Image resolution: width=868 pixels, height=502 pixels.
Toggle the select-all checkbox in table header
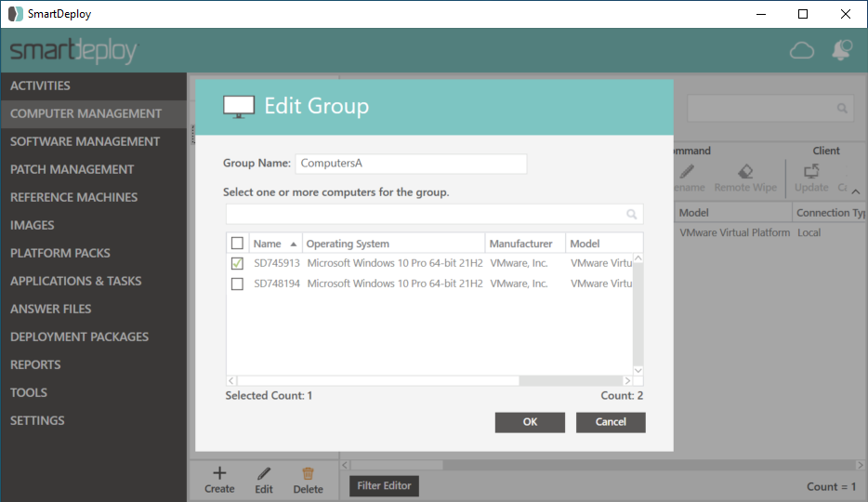pos(237,243)
